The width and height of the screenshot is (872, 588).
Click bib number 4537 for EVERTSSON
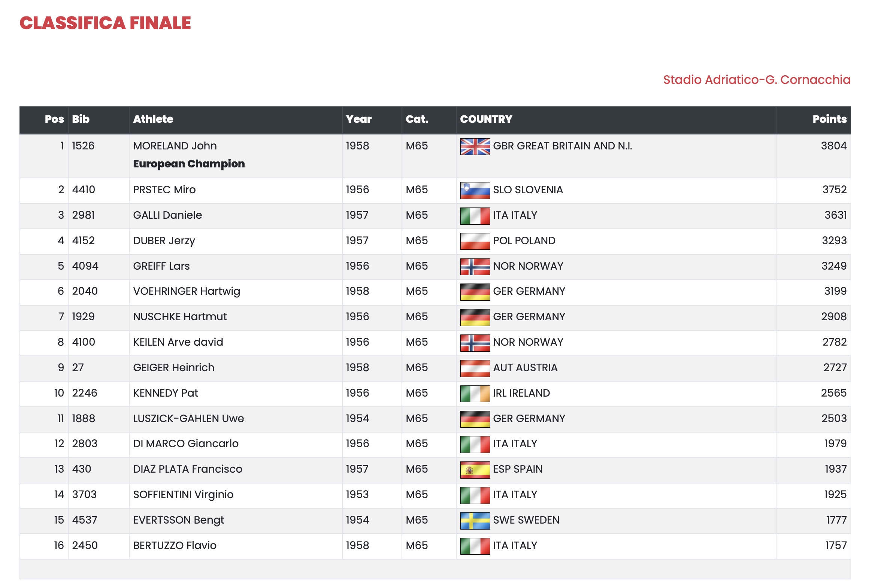click(84, 520)
